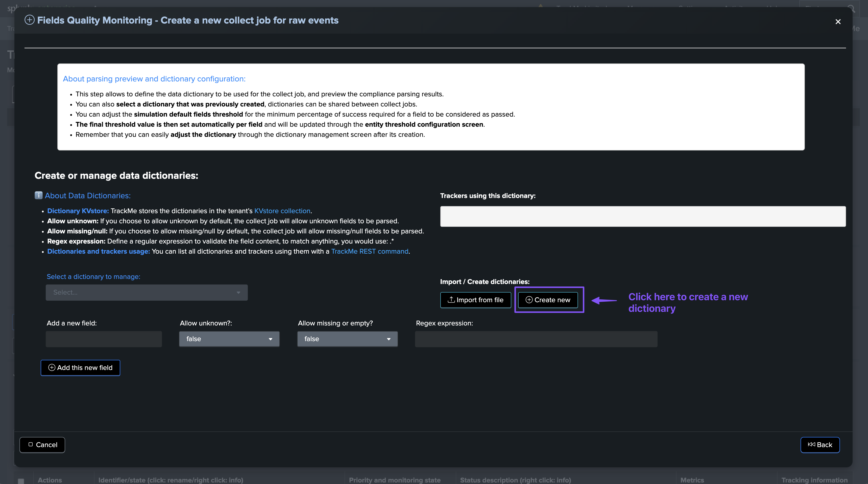868x484 pixels.
Task: Click the Import / Create dictionaries label
Action: click(485, 282)
